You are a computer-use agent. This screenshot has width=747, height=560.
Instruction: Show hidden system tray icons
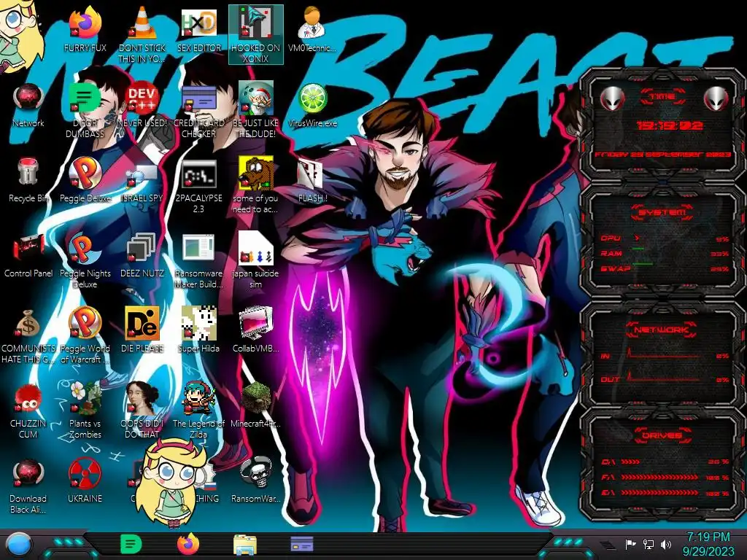[608, 545]
